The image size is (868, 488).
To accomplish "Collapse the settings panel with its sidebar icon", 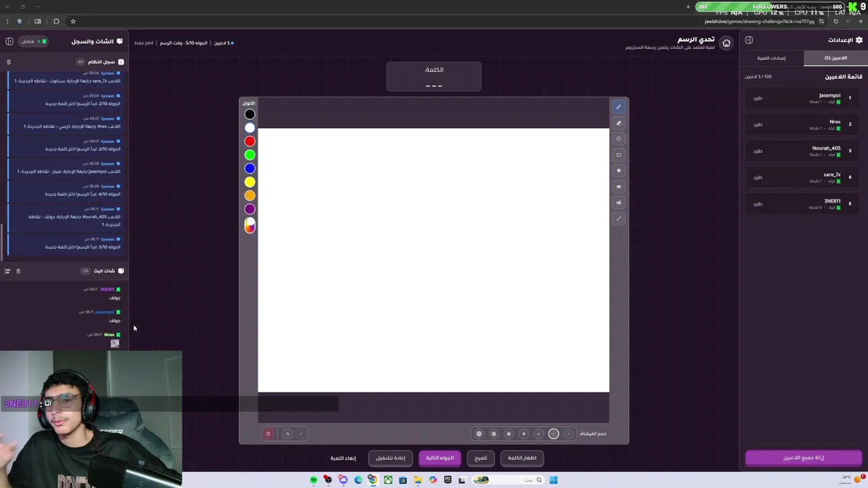I will point(749,40).
